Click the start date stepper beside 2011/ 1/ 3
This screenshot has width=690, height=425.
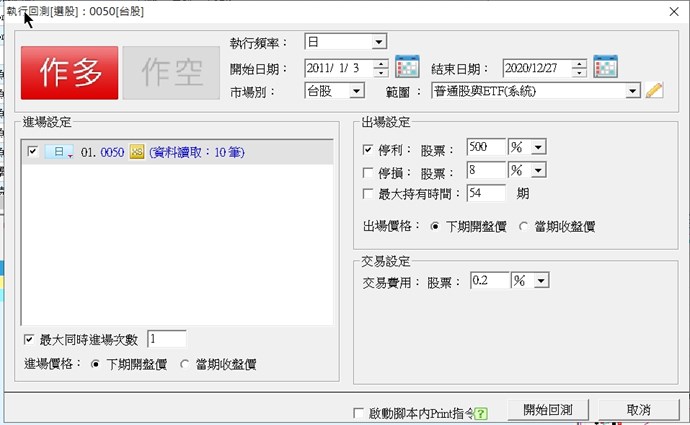click(381, 68)
